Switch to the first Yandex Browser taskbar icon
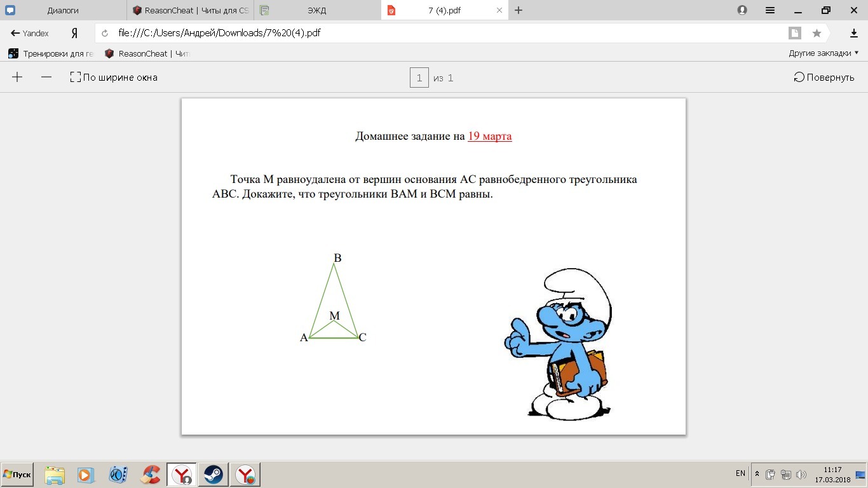 pyautogui.click(x=182, y=475)
